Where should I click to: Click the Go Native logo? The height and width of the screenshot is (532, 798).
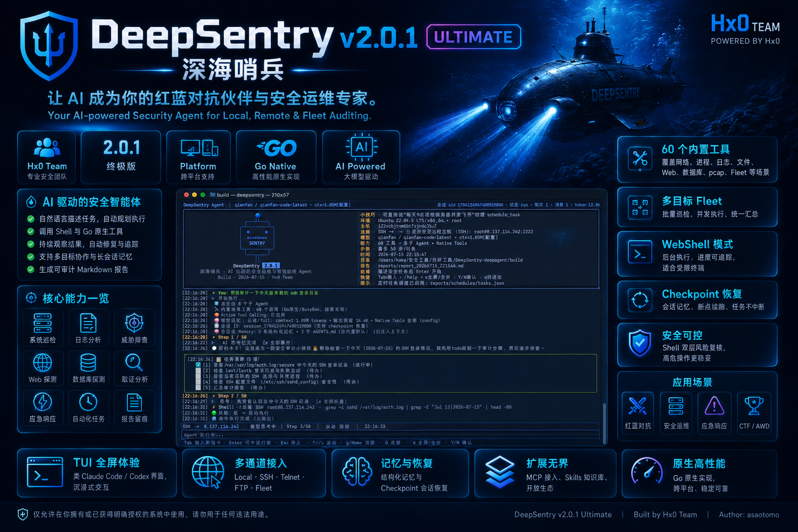pos(276,149)
